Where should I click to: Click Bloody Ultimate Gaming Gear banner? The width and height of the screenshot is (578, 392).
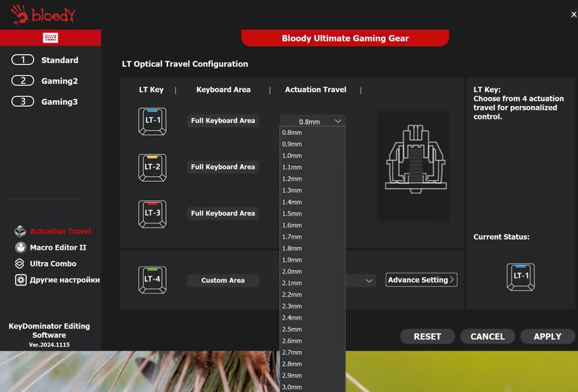pos(345,38)
